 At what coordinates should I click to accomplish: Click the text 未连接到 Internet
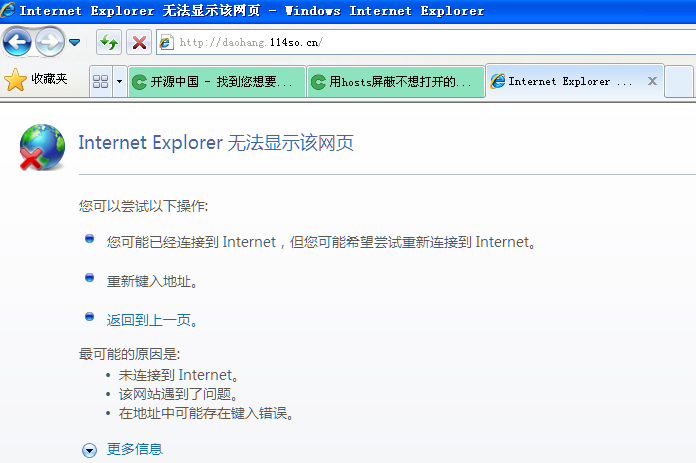(178, 376)
